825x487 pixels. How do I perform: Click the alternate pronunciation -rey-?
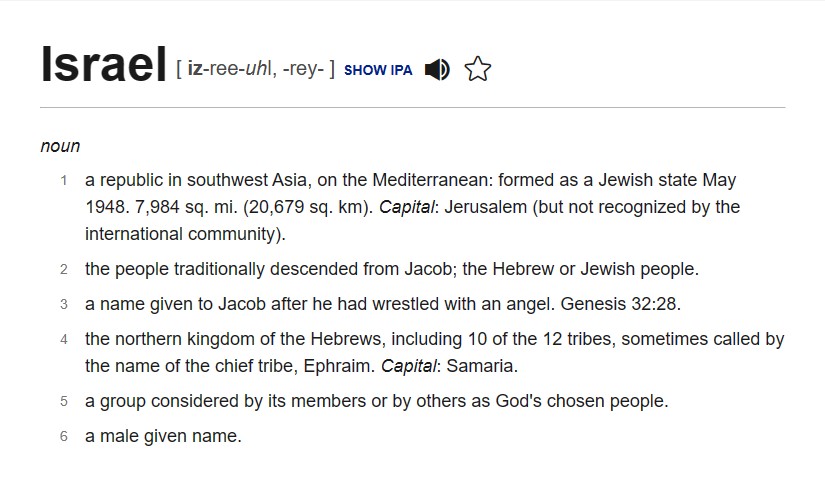point(303,68)
